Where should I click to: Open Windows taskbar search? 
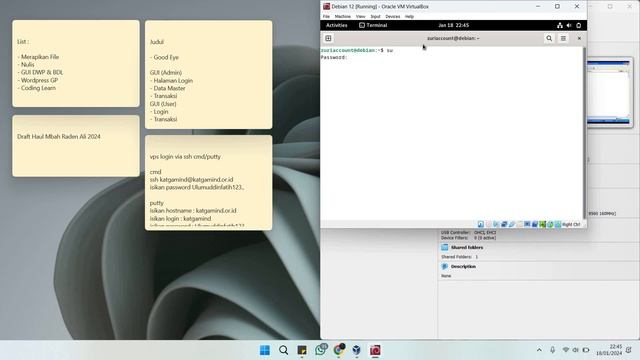(283, 350)
